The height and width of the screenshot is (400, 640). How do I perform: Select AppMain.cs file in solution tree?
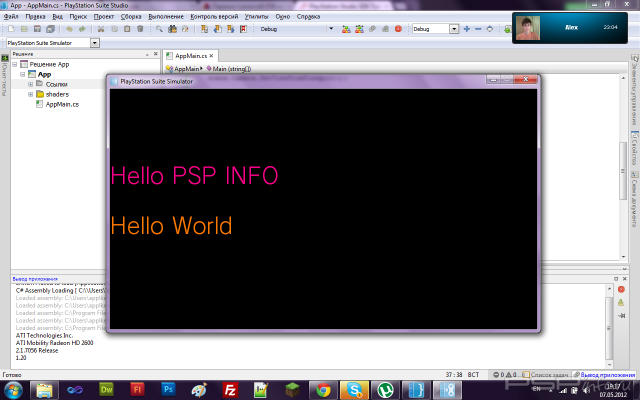click(61, 104)
